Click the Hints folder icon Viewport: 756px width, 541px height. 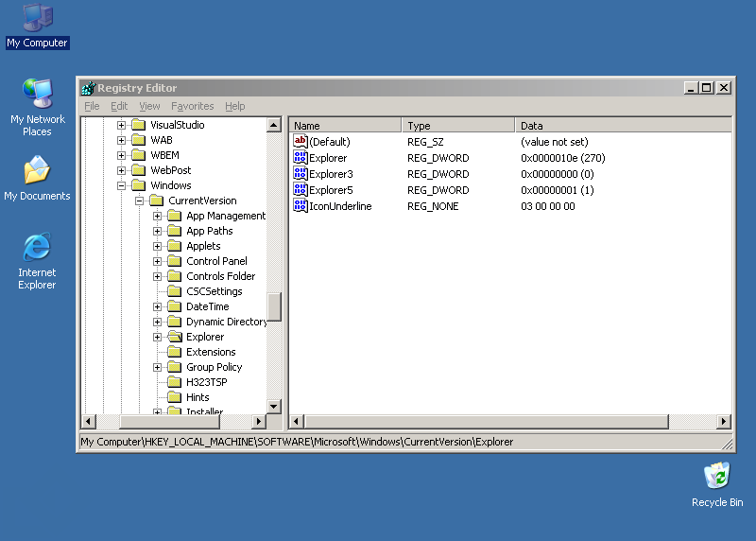[x=175, y=397]
